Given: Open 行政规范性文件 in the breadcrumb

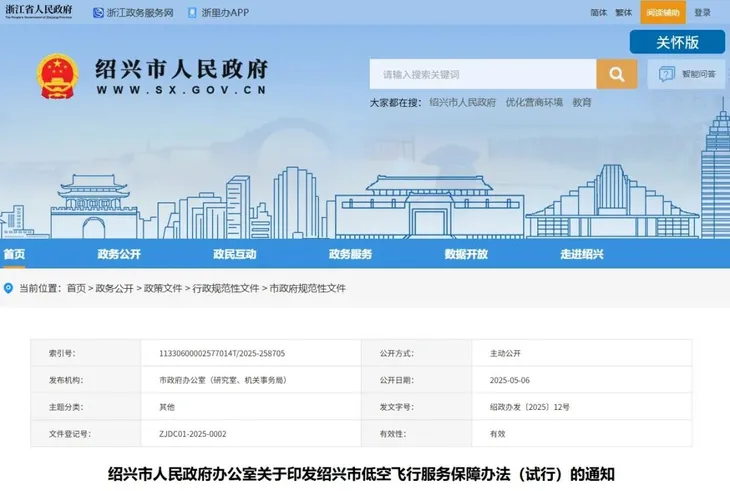Looking at the screenshot, I should [225, 288].
